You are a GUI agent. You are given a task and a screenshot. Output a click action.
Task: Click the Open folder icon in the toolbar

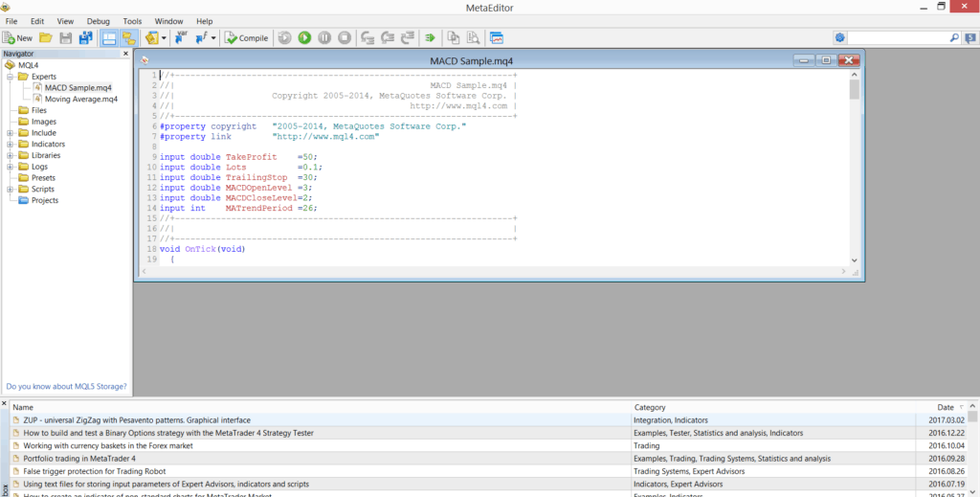pos(46,38)
